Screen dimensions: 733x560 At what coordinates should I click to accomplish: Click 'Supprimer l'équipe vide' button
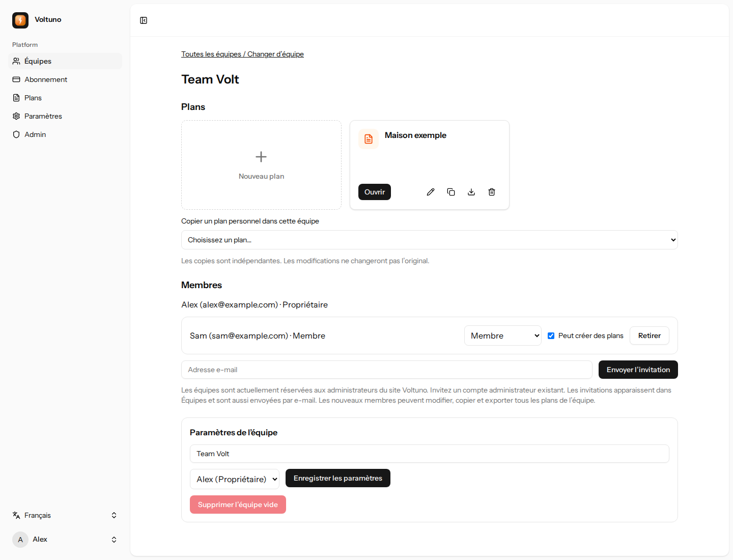(238, 505)
